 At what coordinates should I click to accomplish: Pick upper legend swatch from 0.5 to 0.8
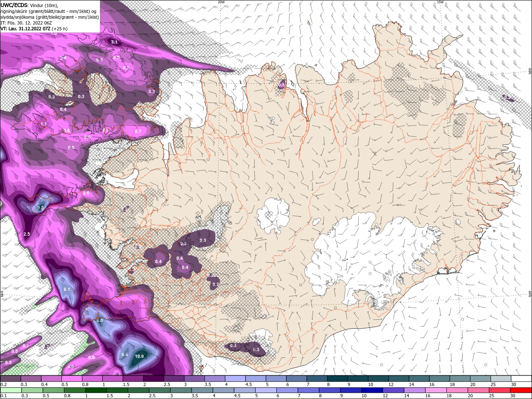pyautogui.click(x=71, y=379)
